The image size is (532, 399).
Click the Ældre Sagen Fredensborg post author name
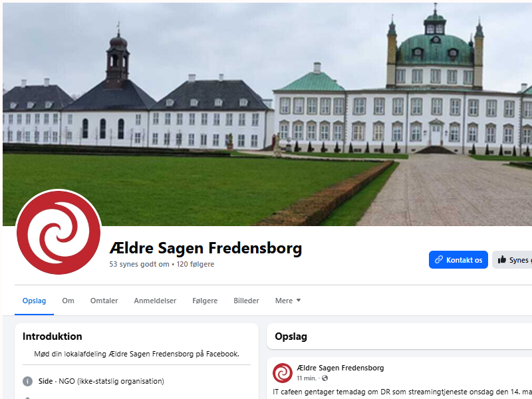pos(340,368)
